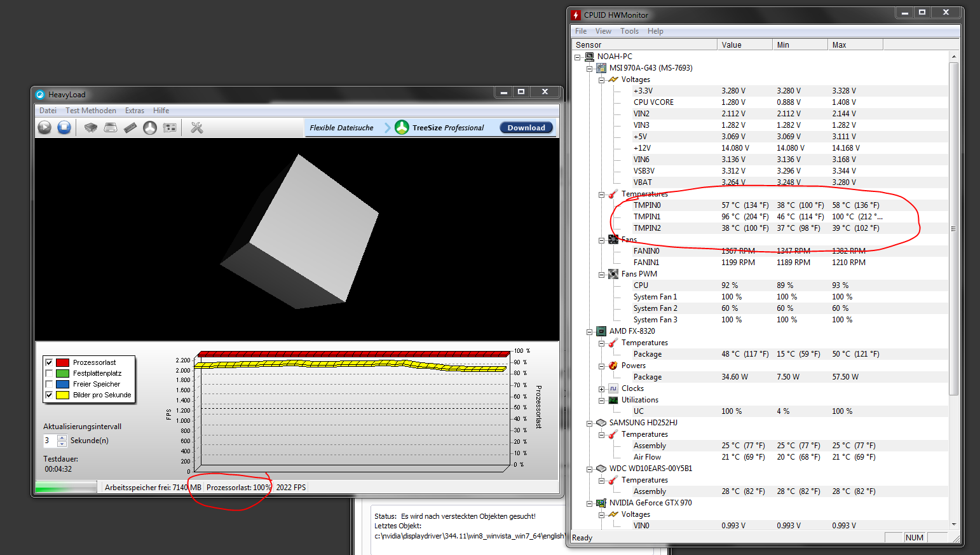Viewport: 980px width, 555px height.
Task: Click the AMD FX-8320 processor icon
Action: (601, 331)
